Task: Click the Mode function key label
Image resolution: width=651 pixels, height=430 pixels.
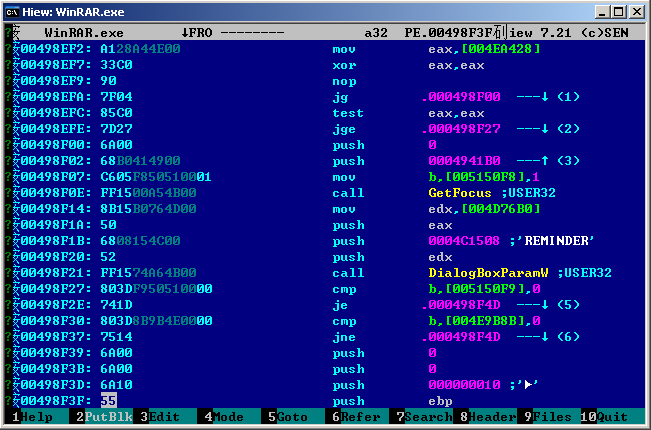Action: tap(228, 417)
